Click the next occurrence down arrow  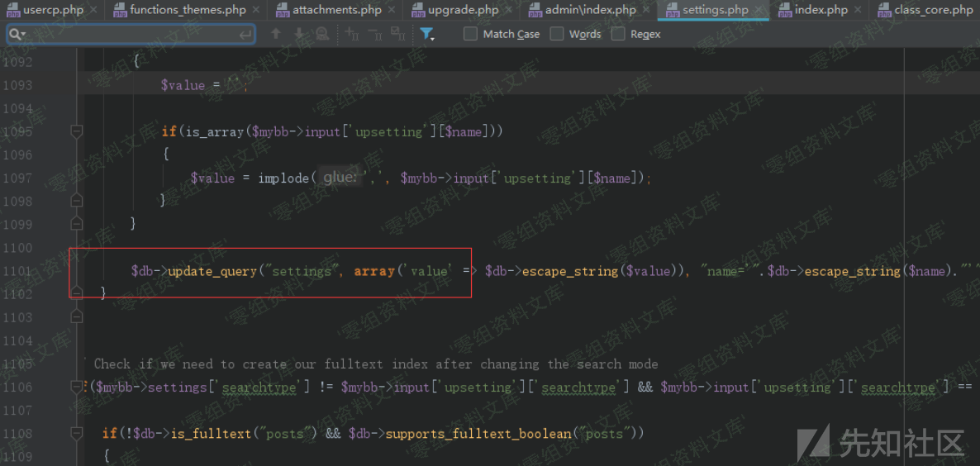[299, 34]
